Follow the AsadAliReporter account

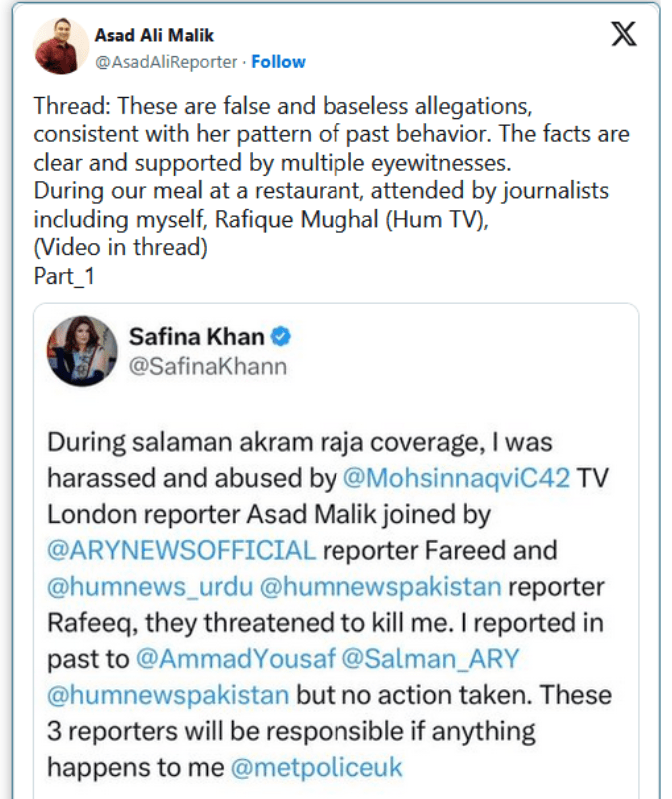[x=278, y=62]
